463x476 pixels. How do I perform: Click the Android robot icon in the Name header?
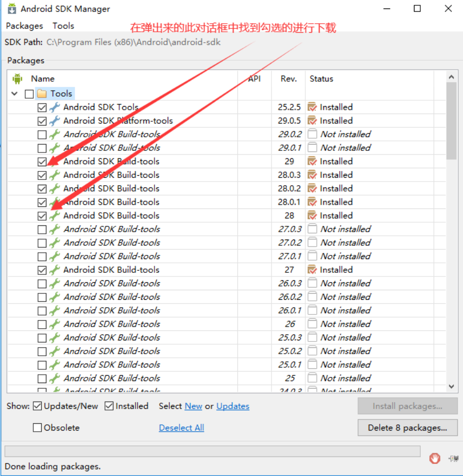click(17, 79)
